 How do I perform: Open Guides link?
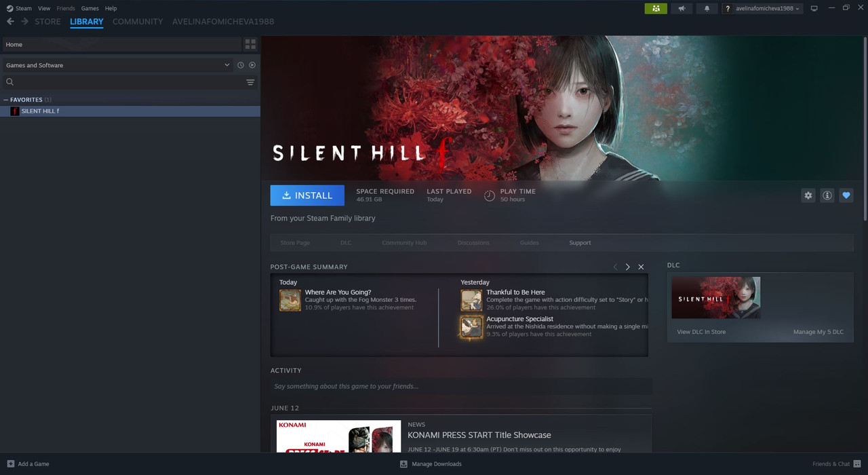[x=530, y=243]
